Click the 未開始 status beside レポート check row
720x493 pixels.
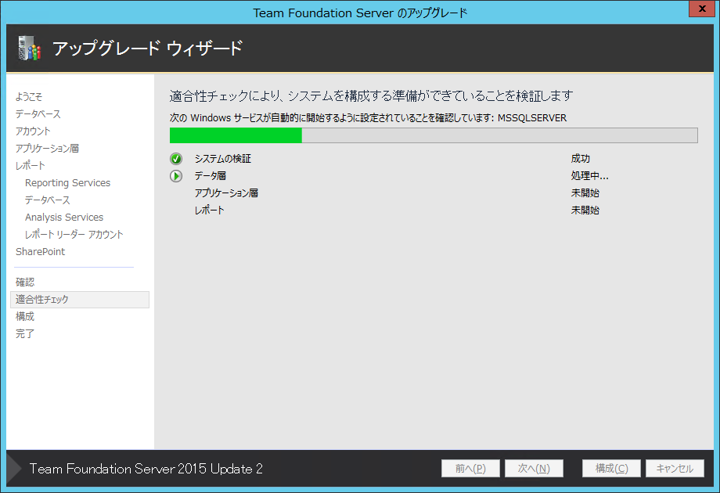585,210
